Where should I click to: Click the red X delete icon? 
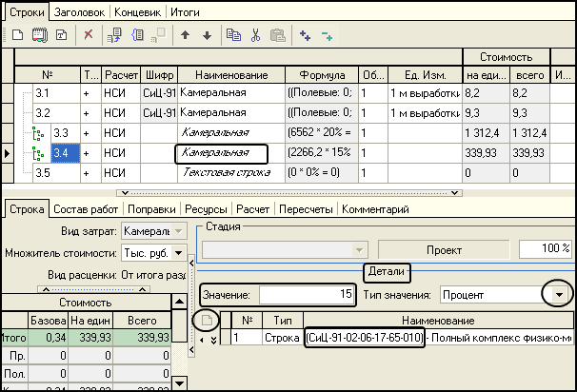[x=88, y=34]
